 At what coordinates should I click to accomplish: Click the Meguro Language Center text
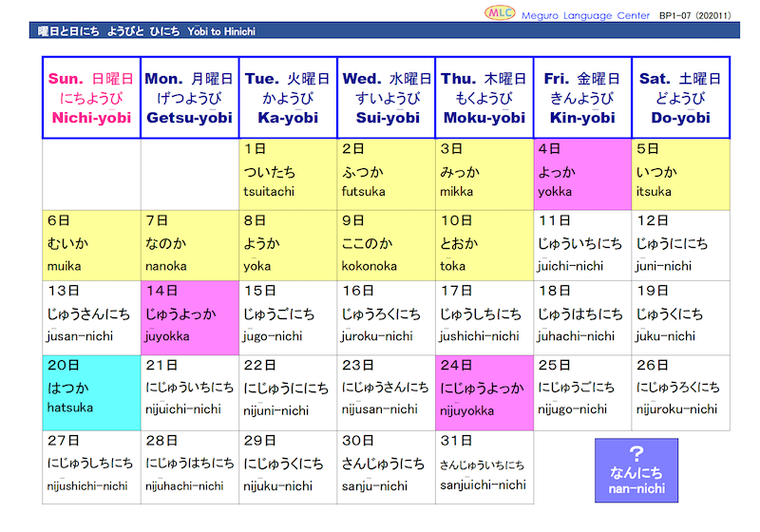click(587, 14)
